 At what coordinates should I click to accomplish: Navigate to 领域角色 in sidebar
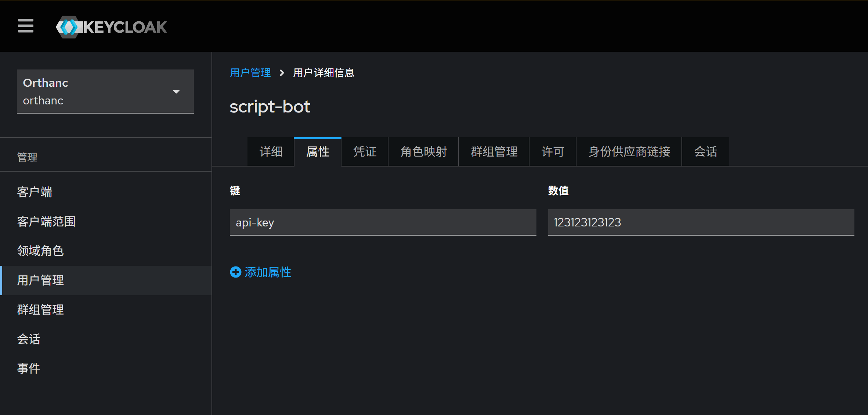[40, 251]
